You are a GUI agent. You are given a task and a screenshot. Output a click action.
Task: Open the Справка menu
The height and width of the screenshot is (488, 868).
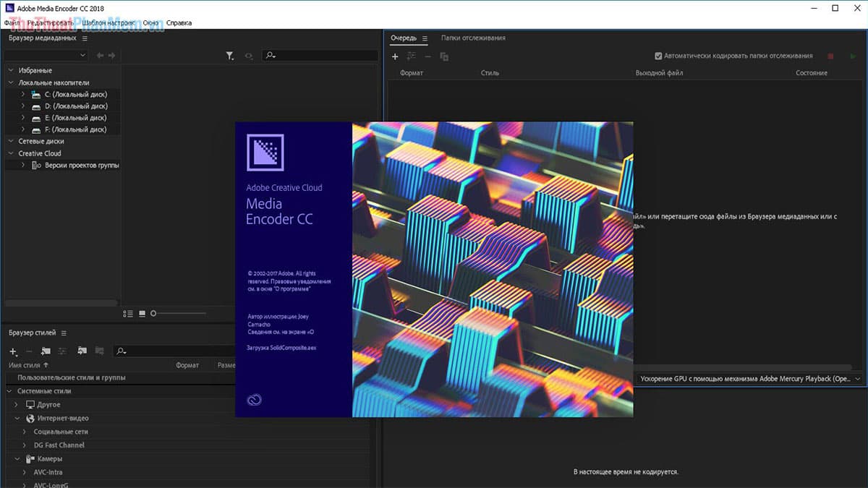coord(179,22)
